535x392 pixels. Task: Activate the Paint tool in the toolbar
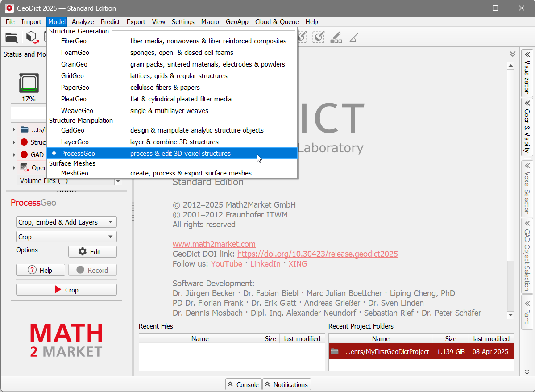(x=336, y=38)
